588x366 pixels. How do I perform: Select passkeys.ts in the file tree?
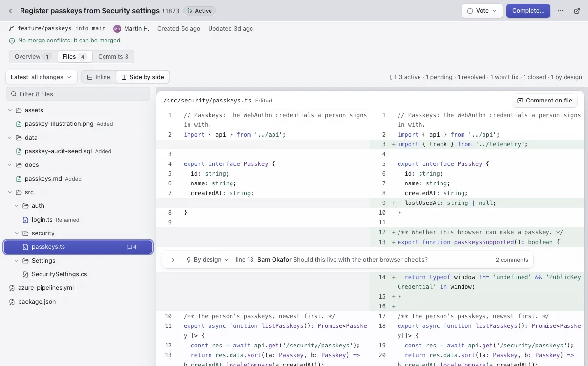pos(78,247)
